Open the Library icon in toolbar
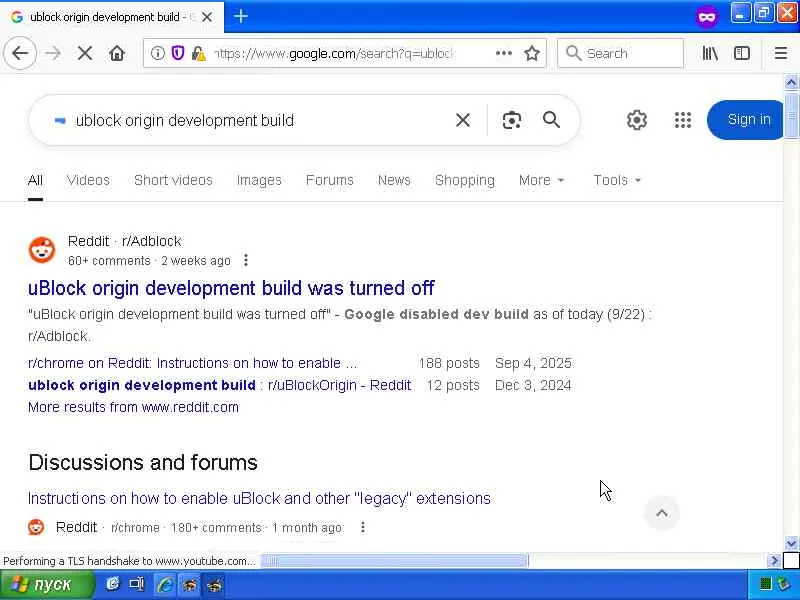800x600 pixels. (710, 53)
